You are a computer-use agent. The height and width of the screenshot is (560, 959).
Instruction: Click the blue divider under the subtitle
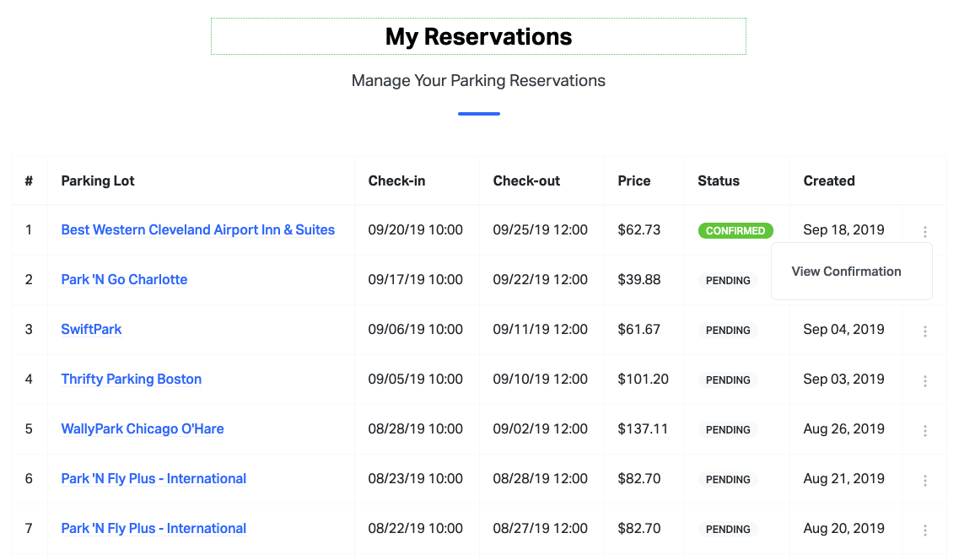pyautogui.click(x=479, y=112)
